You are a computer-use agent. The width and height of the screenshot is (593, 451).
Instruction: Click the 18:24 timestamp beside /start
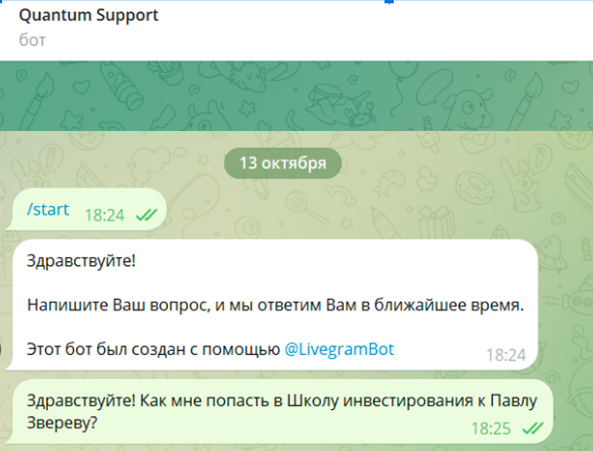point(104,215)
